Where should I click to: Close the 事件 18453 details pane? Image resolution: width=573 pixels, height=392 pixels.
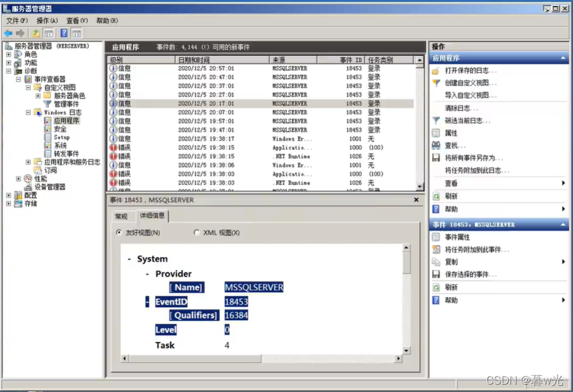(x=416, y=200)
